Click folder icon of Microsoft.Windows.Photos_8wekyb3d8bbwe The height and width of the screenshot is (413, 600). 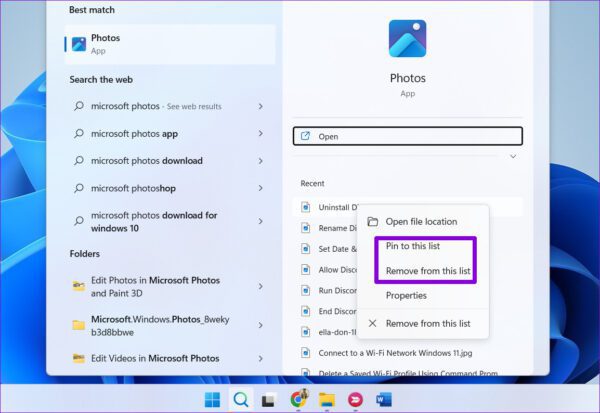click(x=79, y=325)
